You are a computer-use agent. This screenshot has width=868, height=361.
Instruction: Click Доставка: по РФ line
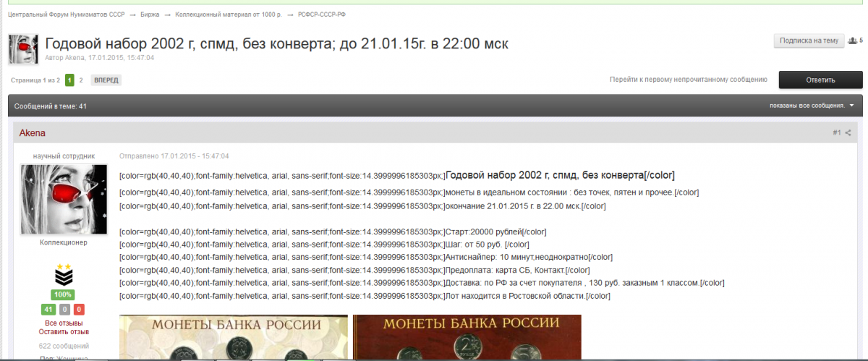(x=422, y=283)
